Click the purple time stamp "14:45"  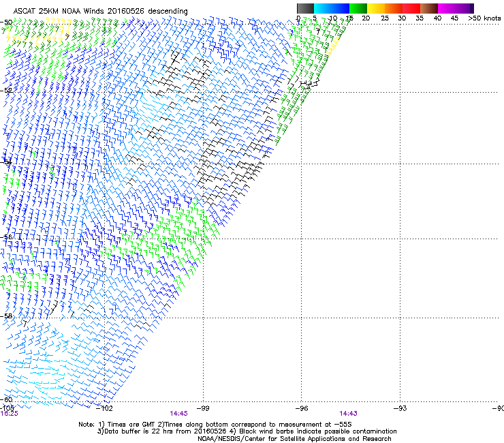pos(178,414)
